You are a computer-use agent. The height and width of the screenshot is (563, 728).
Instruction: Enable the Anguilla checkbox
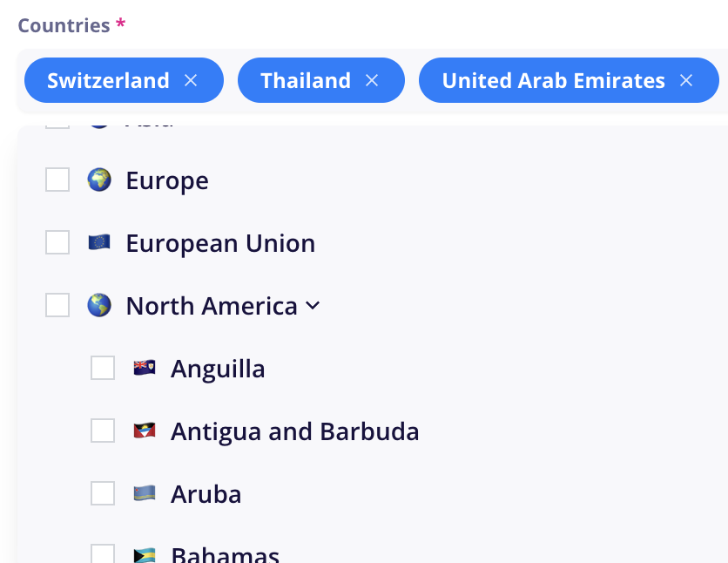click(x=103, y=368)
